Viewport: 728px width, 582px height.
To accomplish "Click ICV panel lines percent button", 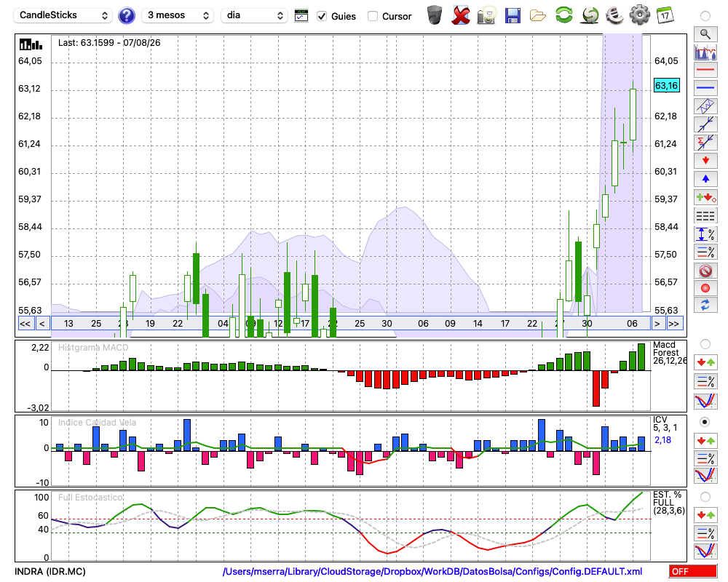I will [x=705, y=458].
